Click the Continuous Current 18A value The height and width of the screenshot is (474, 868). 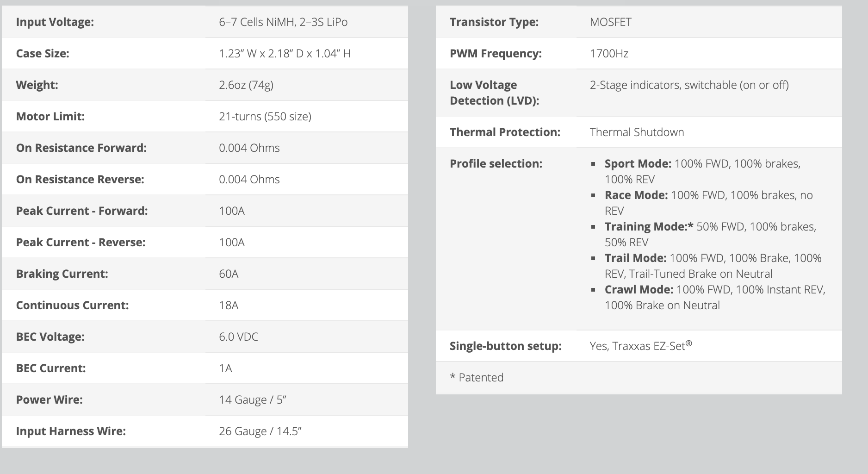tap(229, 305)
